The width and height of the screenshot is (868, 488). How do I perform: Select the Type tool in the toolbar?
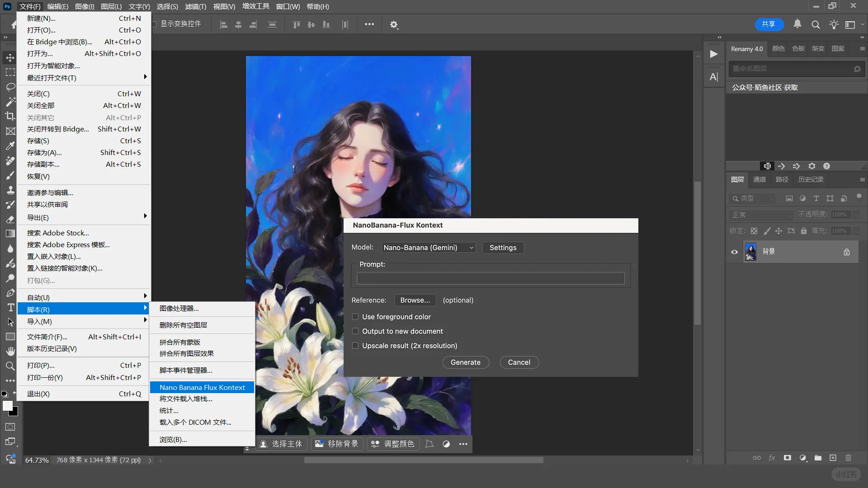click(10, 308)
